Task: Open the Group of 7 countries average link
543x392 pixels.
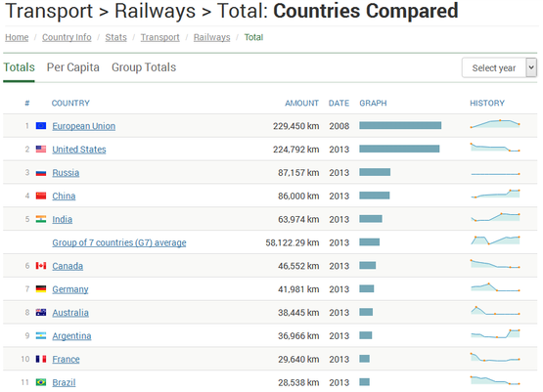Action: click(119, 242)
